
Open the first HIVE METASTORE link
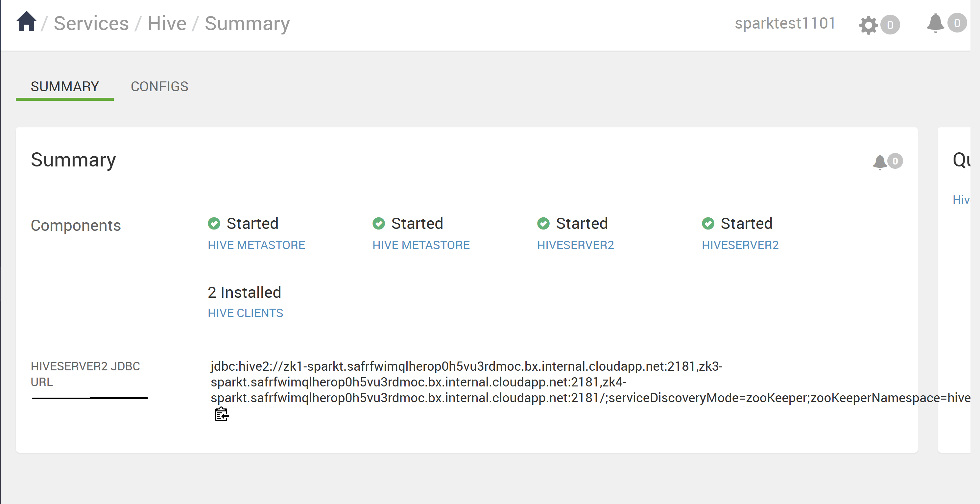click(x=256, y=245)
